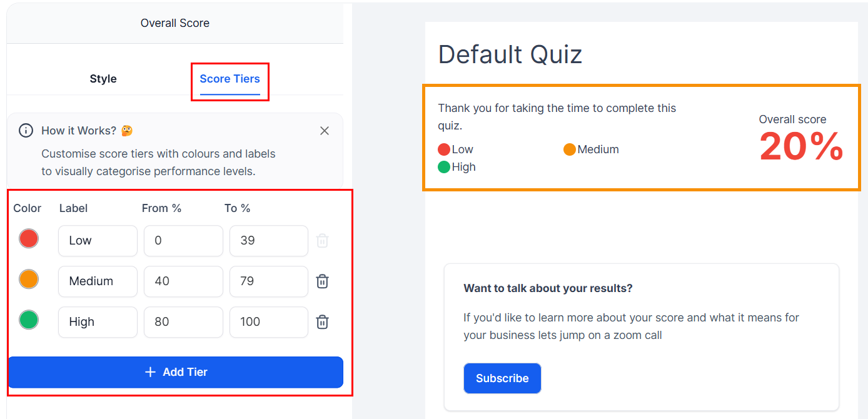Select the Score Tiers tab
The image size is (868, 419).
[x=230, y=79]
